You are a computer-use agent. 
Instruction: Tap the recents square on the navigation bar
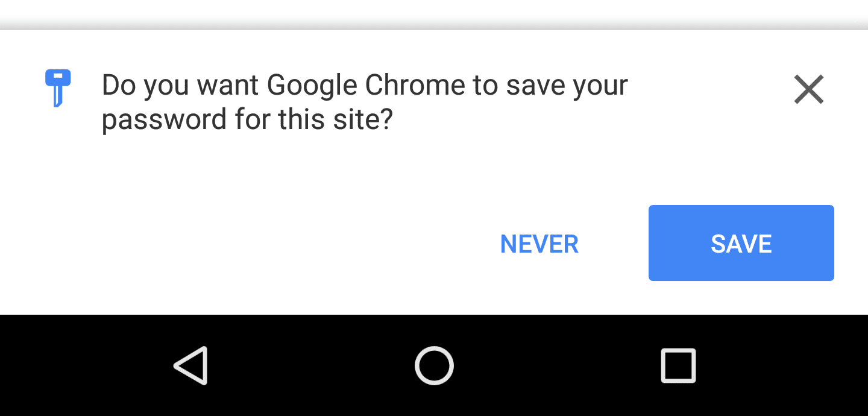(x=678, y=365)
